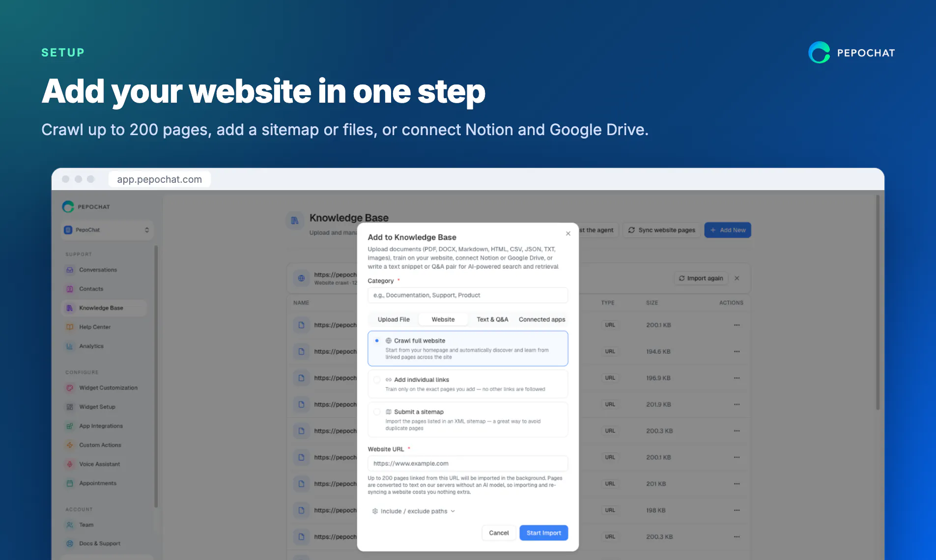The width and height of the screenshot is (936, 560).
Task: Click the sidebar vertical scrollbar
Action: pos(156,376)
